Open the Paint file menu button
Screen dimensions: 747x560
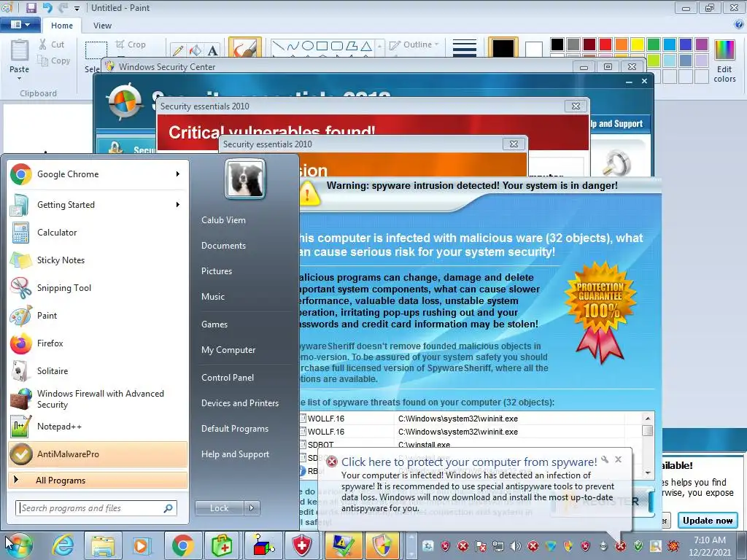coord(20,25)
